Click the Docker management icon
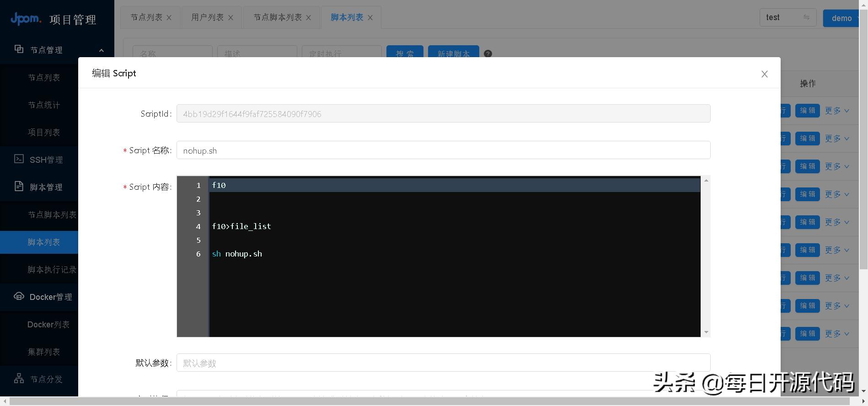The width and height of the screenshot is (868, 406). click(19, 296)
